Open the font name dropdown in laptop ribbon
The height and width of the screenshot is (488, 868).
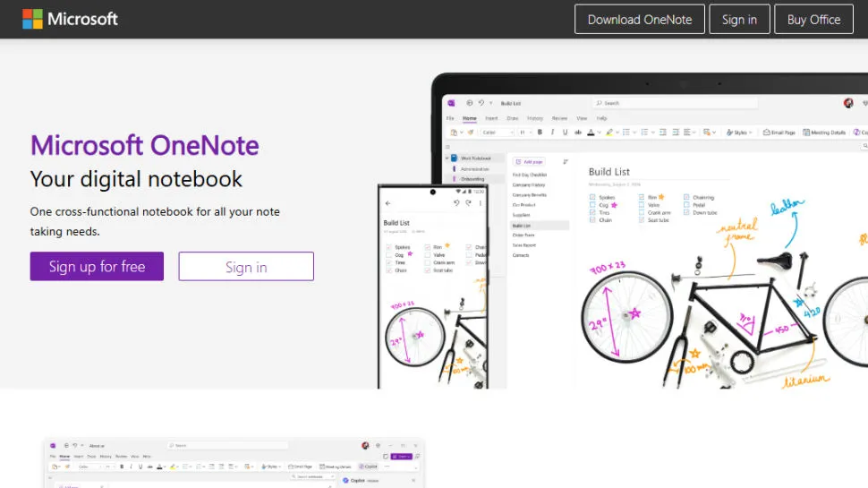[x=496, y=133]
